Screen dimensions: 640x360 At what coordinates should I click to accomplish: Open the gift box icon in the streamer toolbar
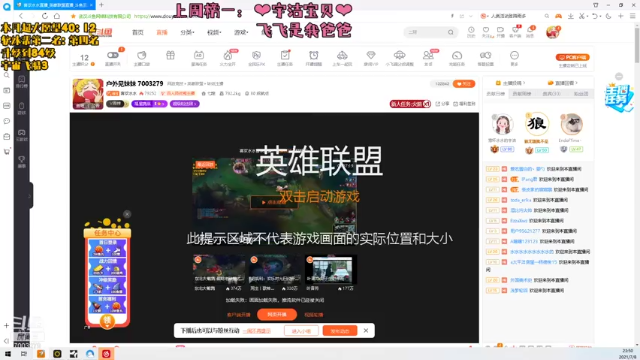(170, 55)
